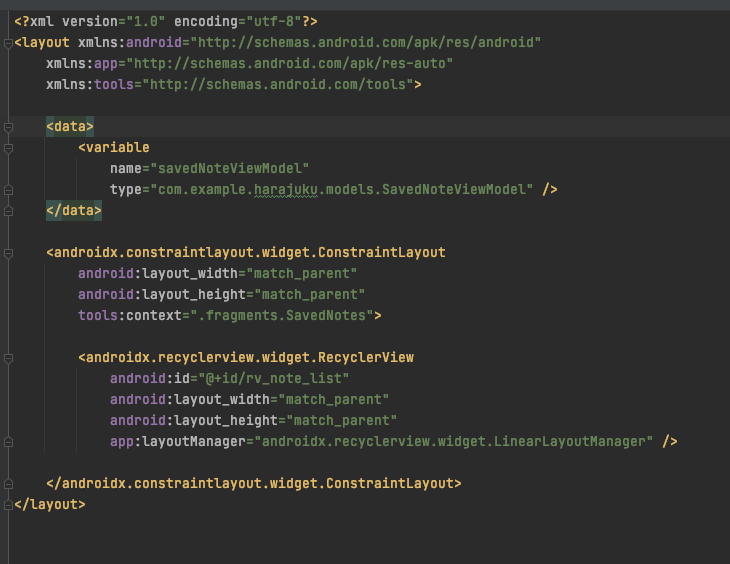Click the underlined word harajuku

click(x=286, y=190)
